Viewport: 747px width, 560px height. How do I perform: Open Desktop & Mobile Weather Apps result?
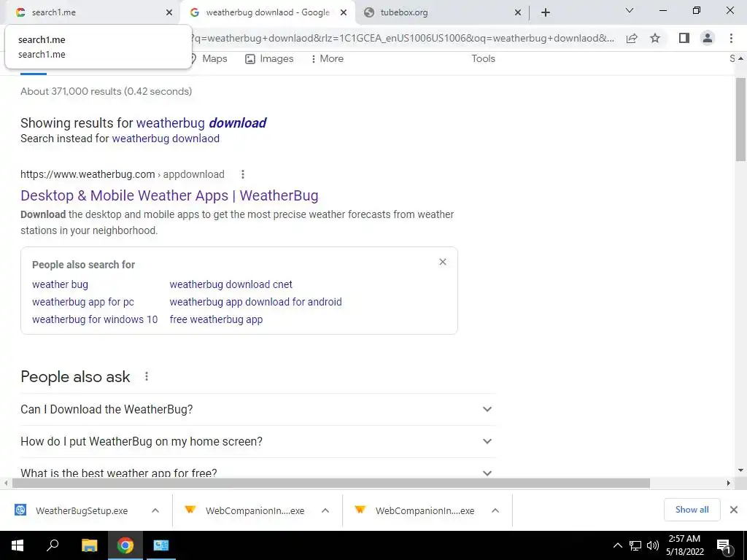point(169,195)
